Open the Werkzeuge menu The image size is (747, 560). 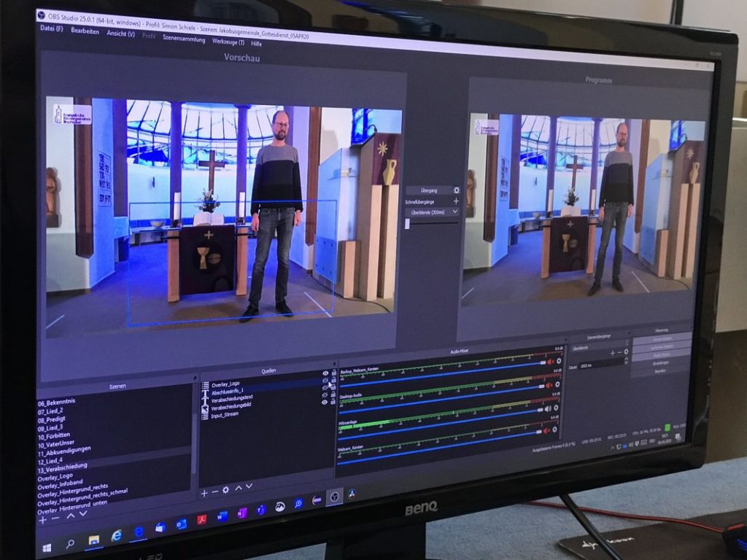[228, 42]
